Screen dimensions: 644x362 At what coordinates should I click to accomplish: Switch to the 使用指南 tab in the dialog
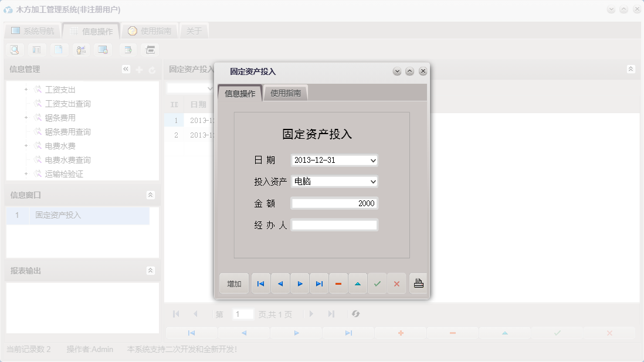pos(286,93)
